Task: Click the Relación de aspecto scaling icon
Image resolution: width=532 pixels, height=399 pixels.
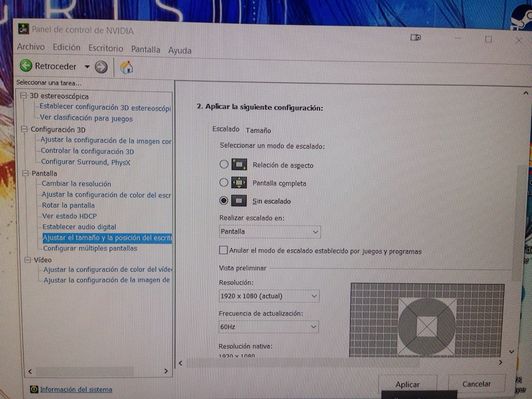Action: coord(239,165)
